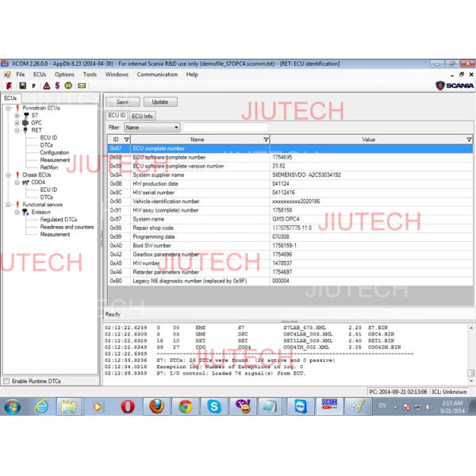This screenshot has width=476, height=476.
Task: Click the envelope icon in toolbar
Action: coord(81,85)
